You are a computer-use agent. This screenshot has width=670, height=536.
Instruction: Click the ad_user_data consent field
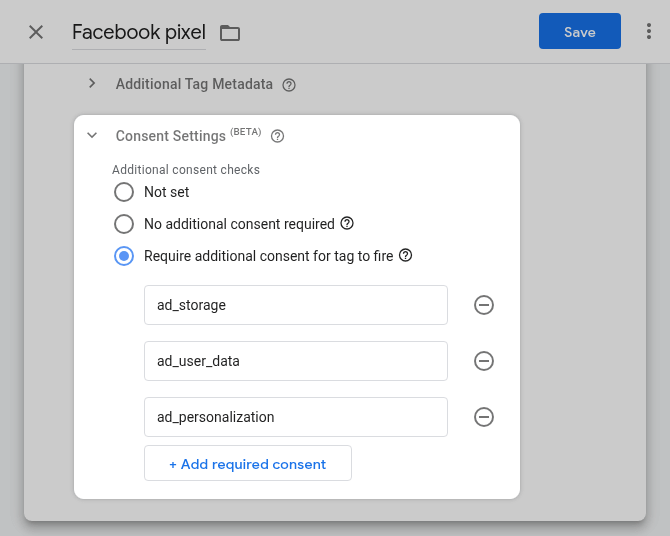[296, 361]
